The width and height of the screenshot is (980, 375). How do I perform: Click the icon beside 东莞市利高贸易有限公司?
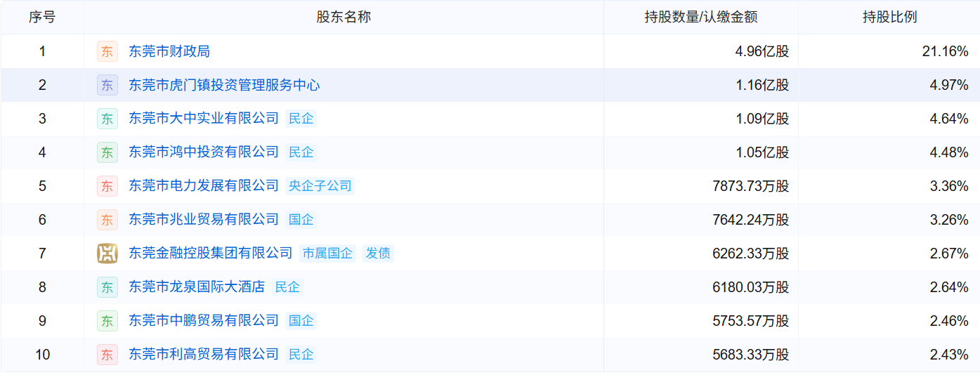click(107, 355)
